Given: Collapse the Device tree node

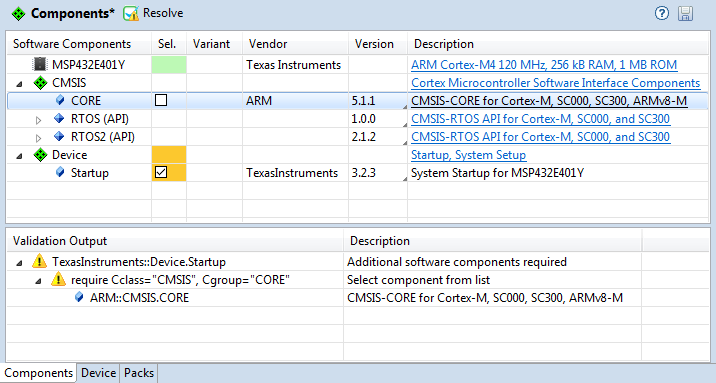Looking at the screenshot, I should [19, 156].
